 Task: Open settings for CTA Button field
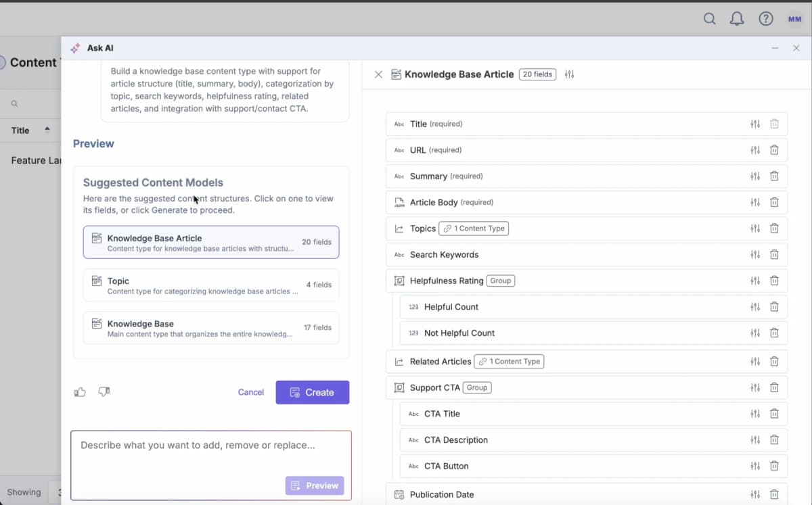755,466
